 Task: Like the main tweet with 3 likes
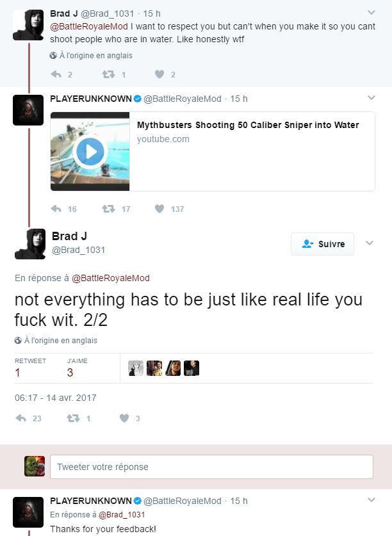[x=124, y=418]
